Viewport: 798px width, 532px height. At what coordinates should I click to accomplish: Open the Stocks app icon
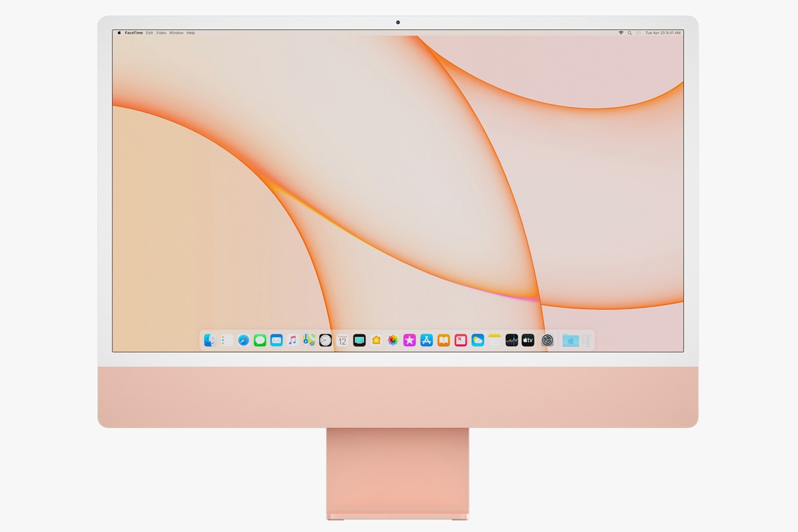[x=512, y=340]
